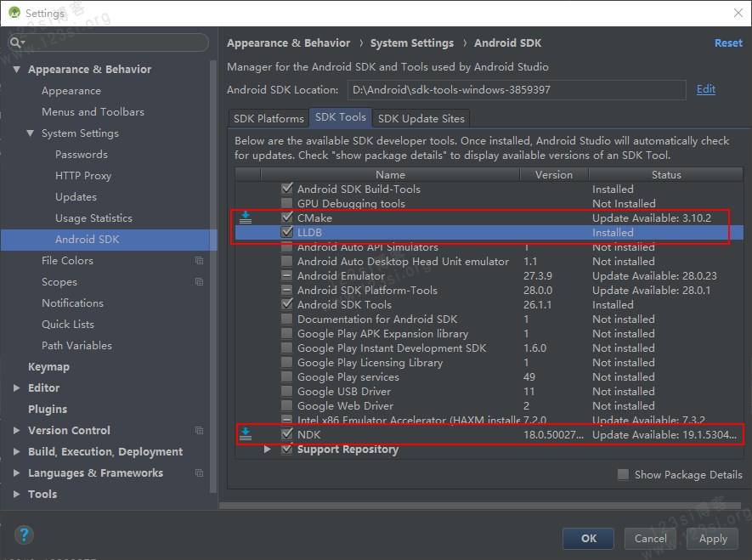This screenshot has width=752, height=560.
Task: Click the project icon beside Languages & Frameworks
Action: pyautogui.click(x=199, y=472)
